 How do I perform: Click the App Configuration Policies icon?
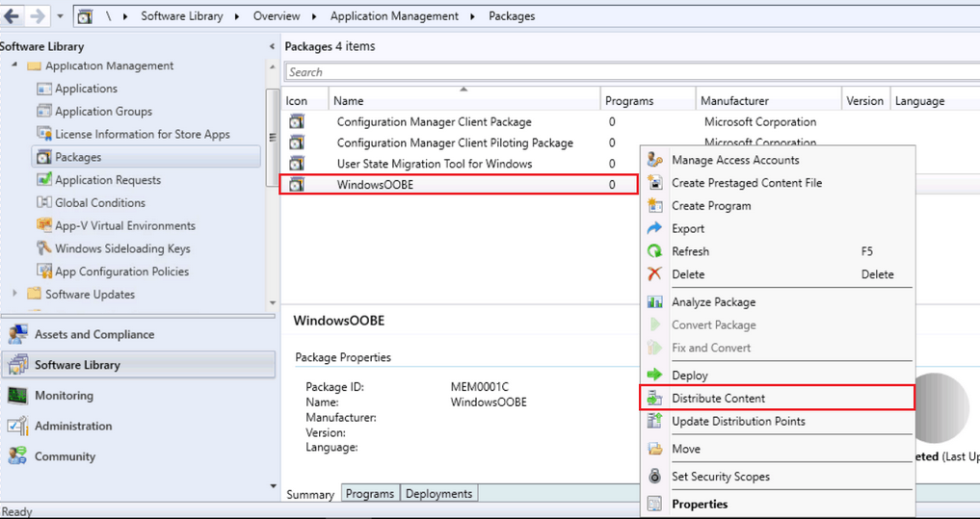43,271
